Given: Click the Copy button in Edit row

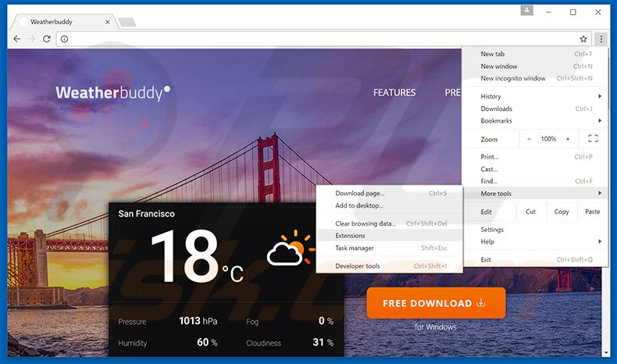Looking at the screenshot, I should [562, 212].
